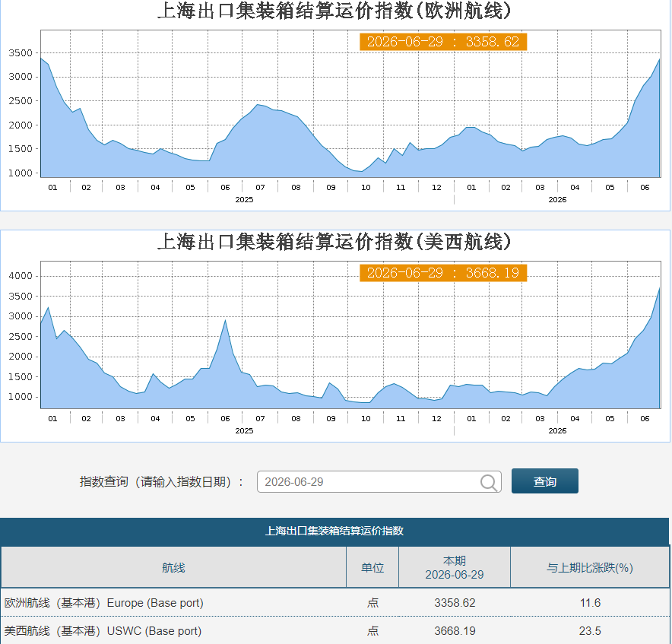
Task: Click USWC index value 3668.19 in table
Action: (455, 631)
